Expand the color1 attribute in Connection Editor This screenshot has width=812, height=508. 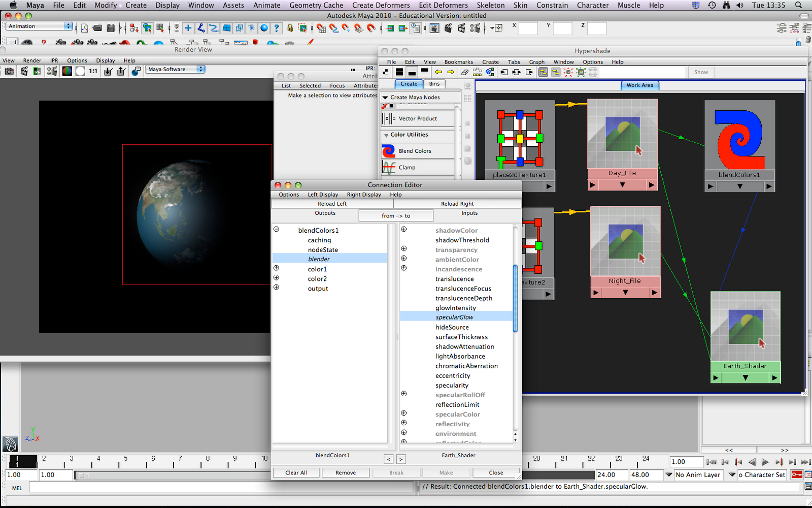(x=277, y=268)
